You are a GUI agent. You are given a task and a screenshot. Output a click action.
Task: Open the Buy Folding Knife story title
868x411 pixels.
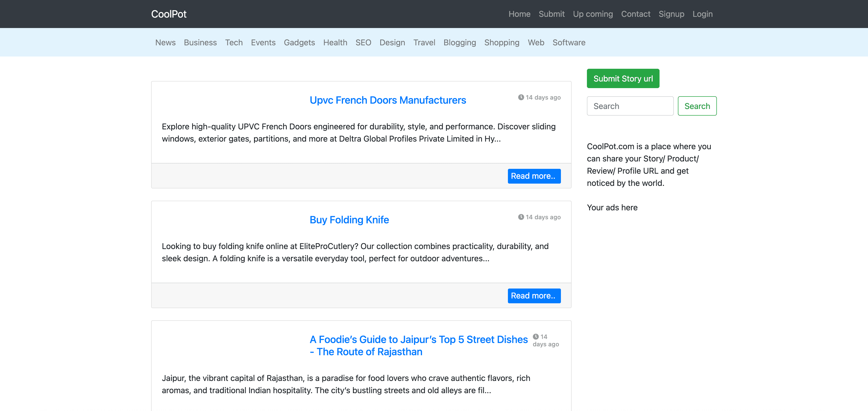(349, 220)
